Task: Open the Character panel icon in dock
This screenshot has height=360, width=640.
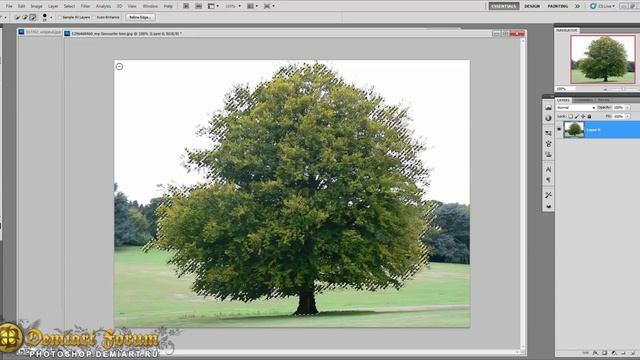Action: coord(548,169)
